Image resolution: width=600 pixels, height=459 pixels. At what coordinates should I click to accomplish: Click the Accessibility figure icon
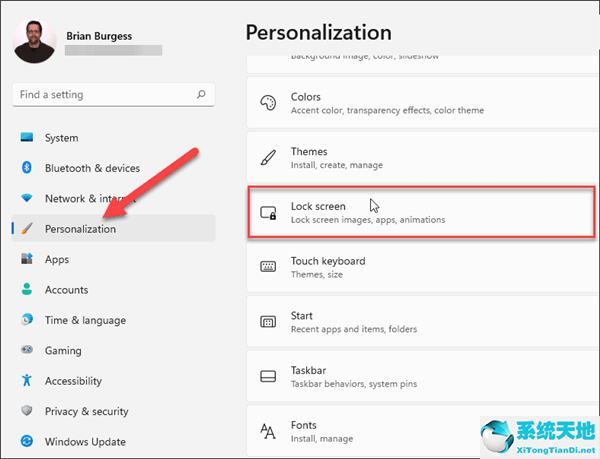click(27, 381)
